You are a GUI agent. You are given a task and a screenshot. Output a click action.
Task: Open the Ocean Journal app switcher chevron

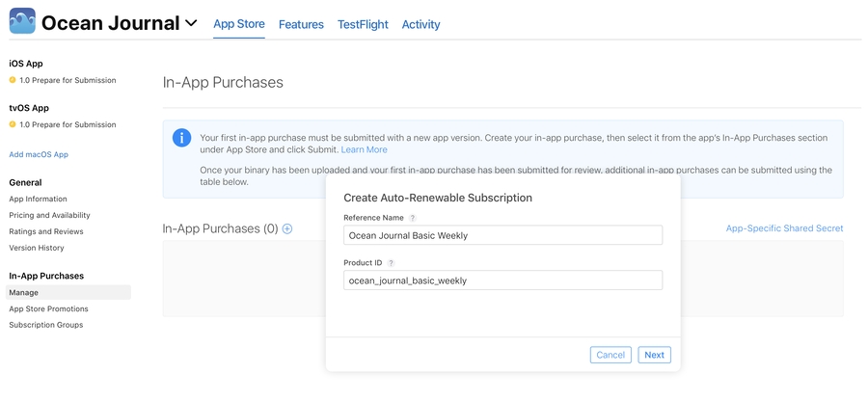click(x=191, y=23)
